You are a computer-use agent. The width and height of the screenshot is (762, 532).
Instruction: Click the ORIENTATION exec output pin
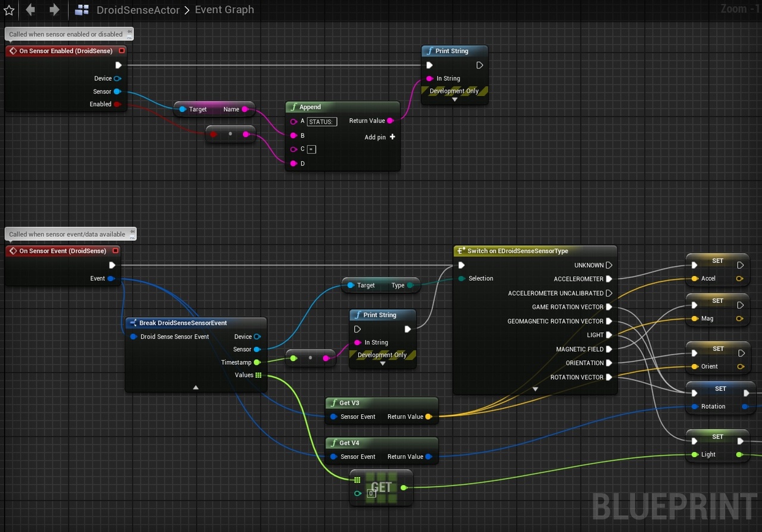coord(609,363)
